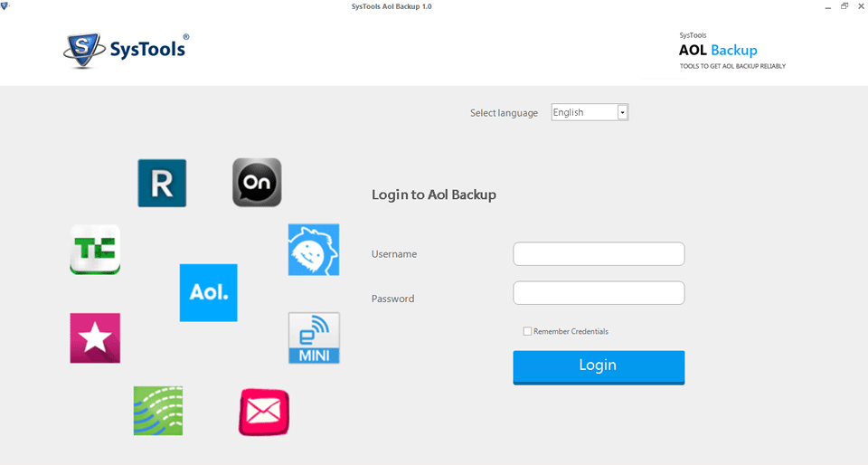Click the green wavy lines icon
The width and height of the screenshot is (868, 465).
(x=157, y=411)
